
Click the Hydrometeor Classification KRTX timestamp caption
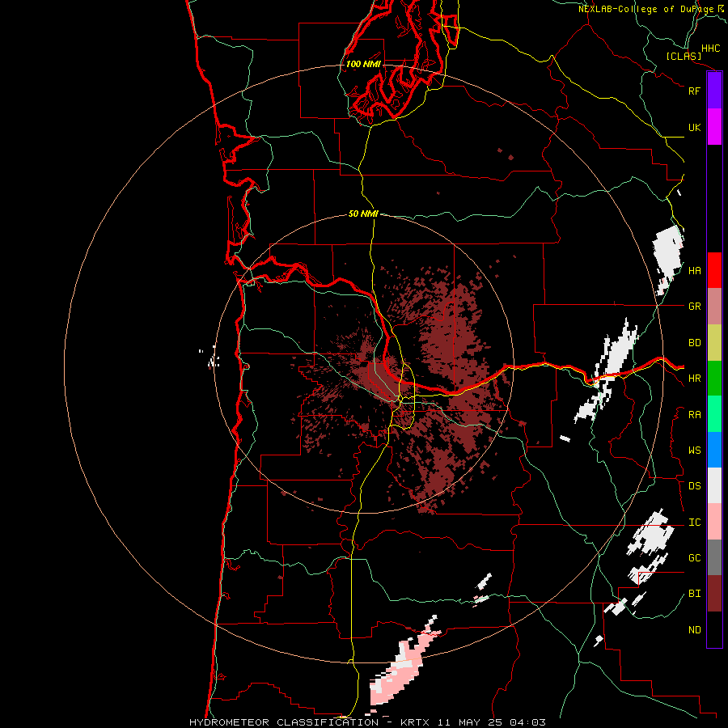367,722
